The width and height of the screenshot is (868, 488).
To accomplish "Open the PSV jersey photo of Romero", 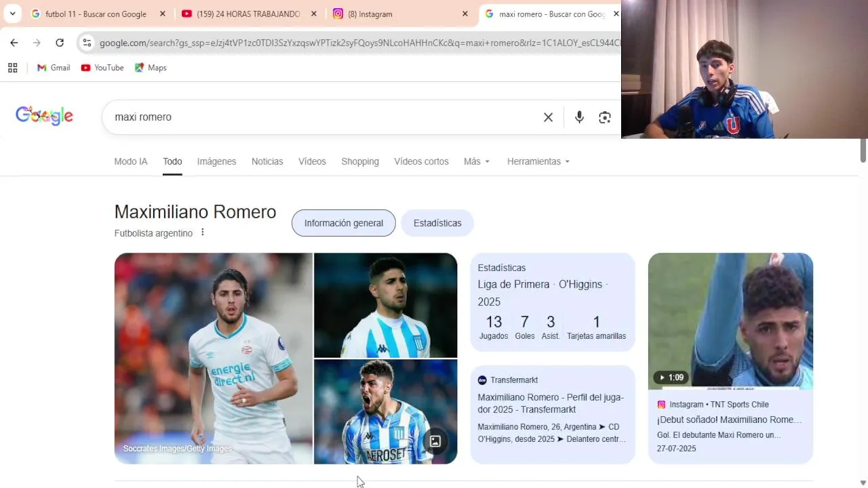I will (214, 358).
